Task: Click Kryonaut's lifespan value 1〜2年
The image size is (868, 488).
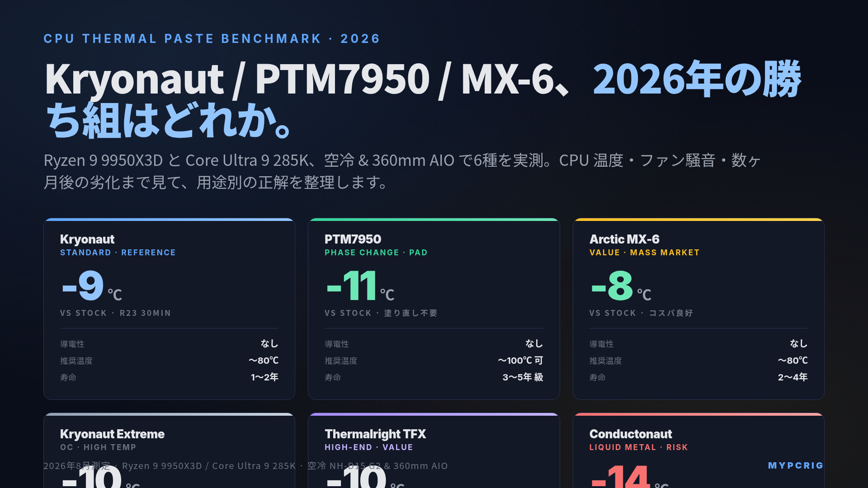Action: (x=264, y=377)
